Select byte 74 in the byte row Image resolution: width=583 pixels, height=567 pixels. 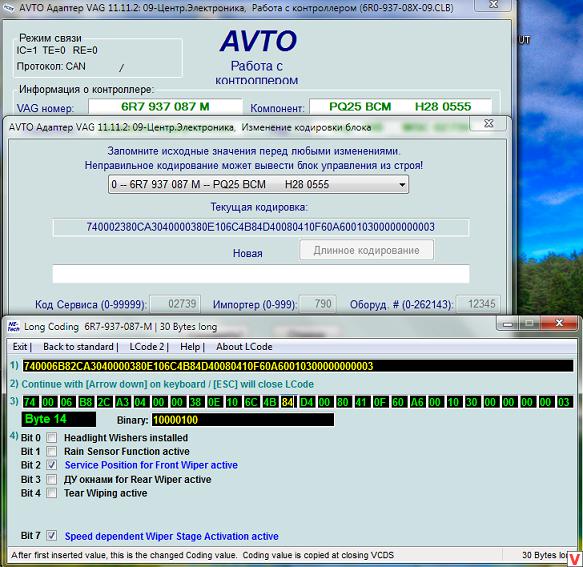(30, 402)
